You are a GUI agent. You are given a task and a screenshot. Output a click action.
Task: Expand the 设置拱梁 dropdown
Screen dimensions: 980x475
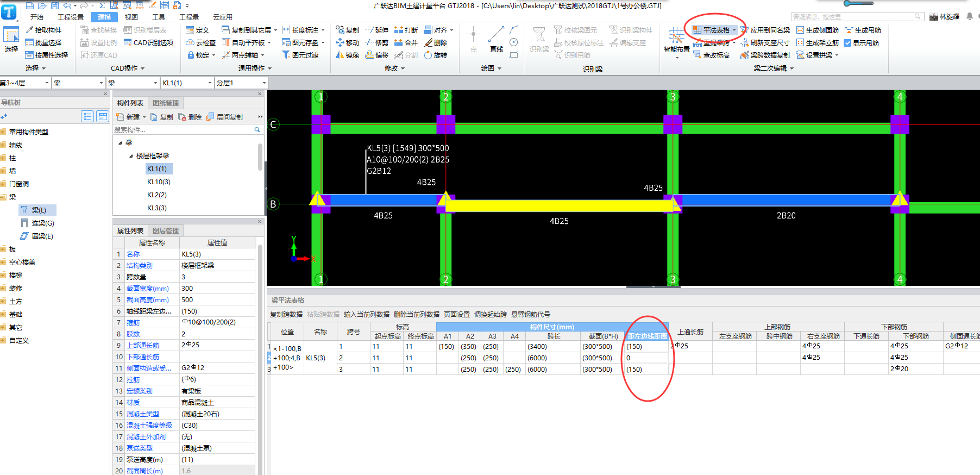(837, 55)
